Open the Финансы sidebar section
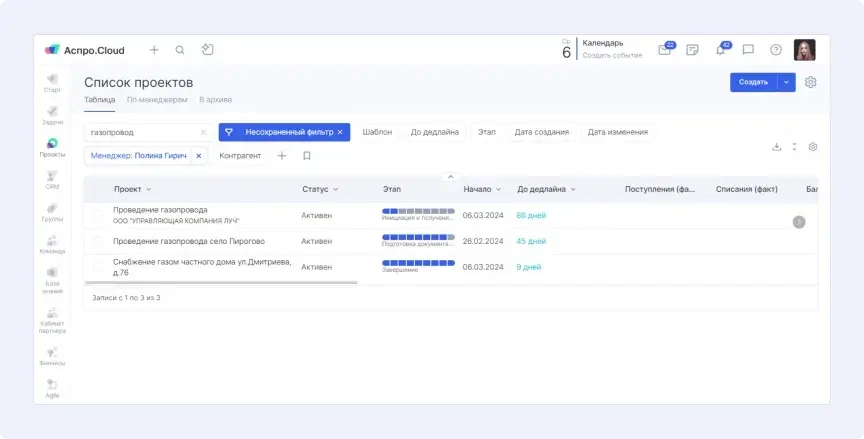 [x=52, y=356]
